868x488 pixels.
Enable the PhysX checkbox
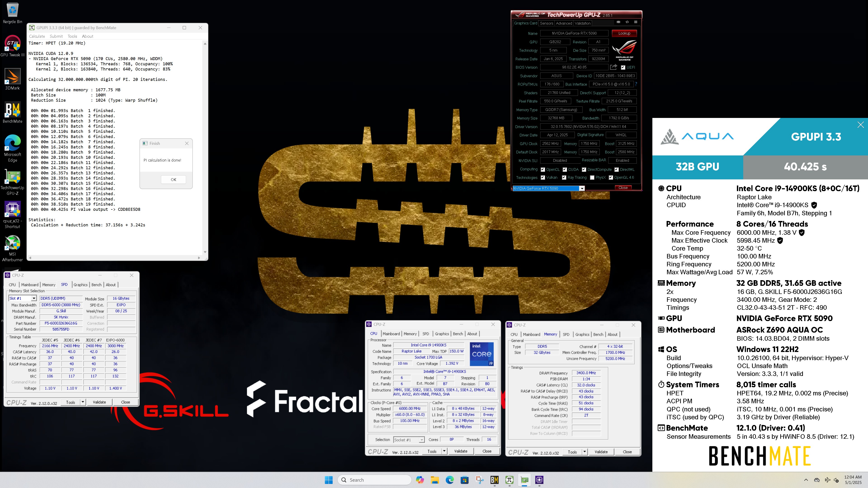click(592, 178)
